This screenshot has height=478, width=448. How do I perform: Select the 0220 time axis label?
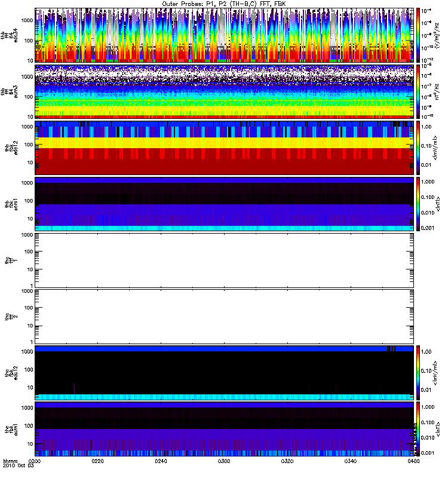point(97,461)
